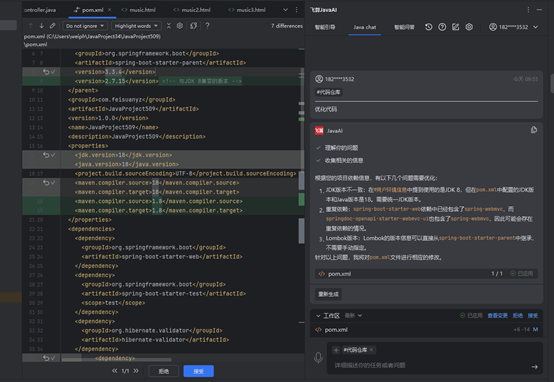Viewport: 554px width, 382px height.
Task: Open pom.xml file chip in AI response
Action: (x=426, y=274)
